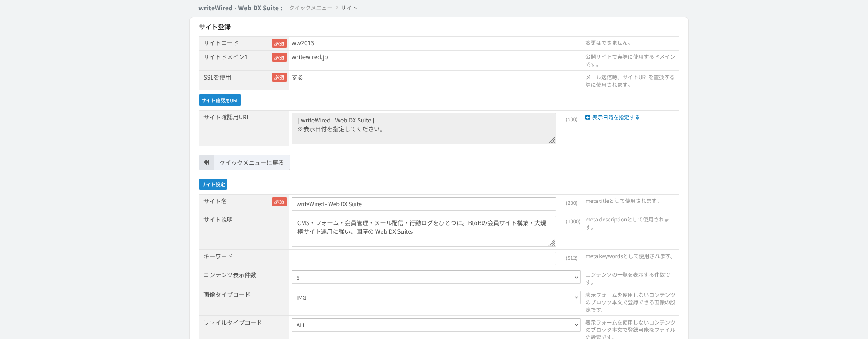The image size is (868, 339).
Task: Click the キーワード label
Action: (x=218, y=256)
